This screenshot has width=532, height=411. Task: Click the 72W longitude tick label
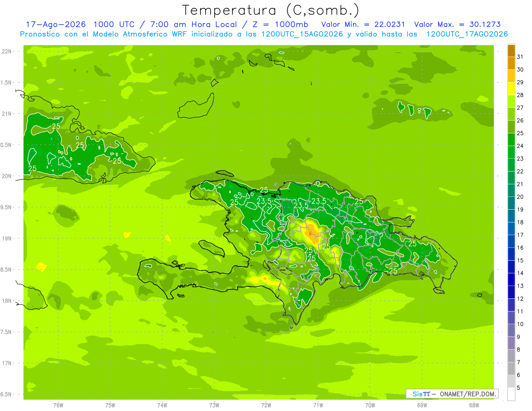(266, 405)
